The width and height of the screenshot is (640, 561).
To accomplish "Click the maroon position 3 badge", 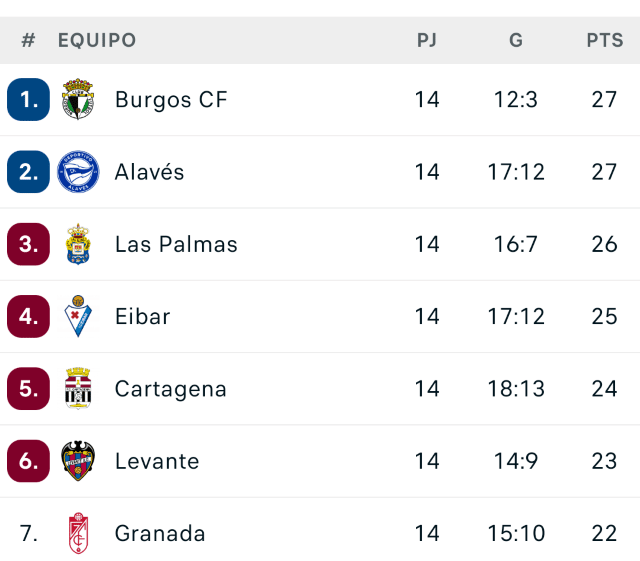I will pyautogui.click(x=28, y=244).
